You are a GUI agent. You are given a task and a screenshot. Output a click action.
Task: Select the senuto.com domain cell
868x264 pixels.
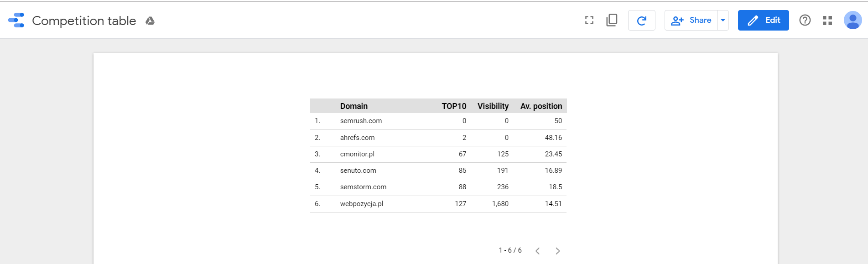(358, 171)
